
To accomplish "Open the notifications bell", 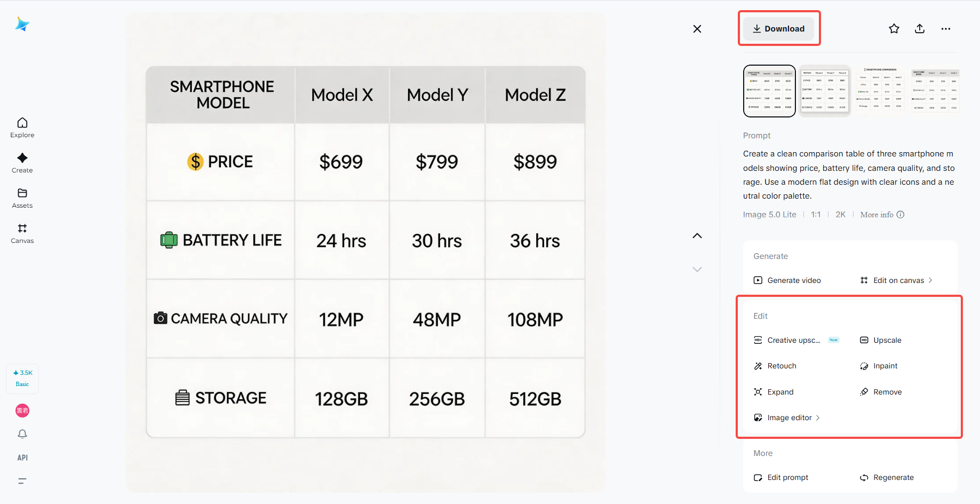I will pos(22,434).
